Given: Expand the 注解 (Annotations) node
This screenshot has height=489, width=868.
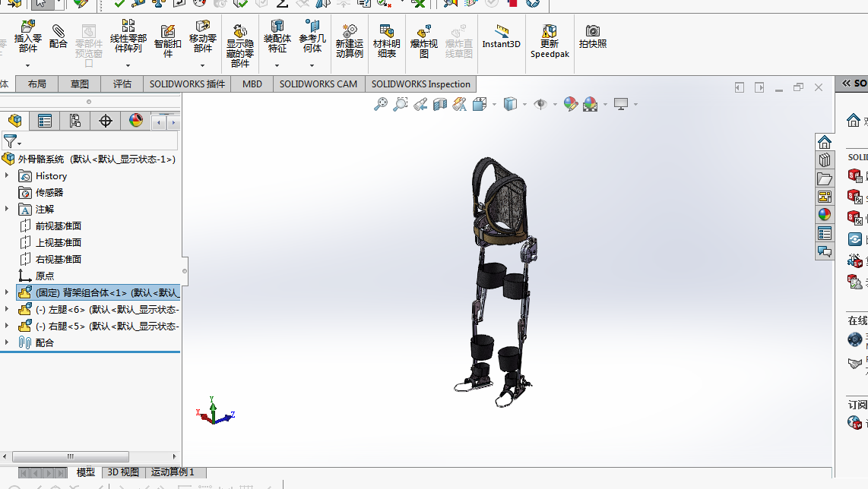Looking at the screenshot, I should 7,209.
